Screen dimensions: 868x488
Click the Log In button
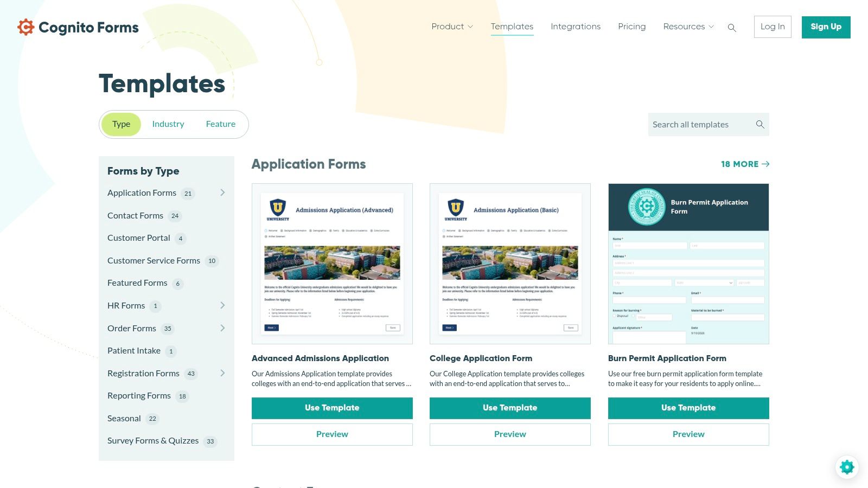pyautogui.click(x=773, y=27)
